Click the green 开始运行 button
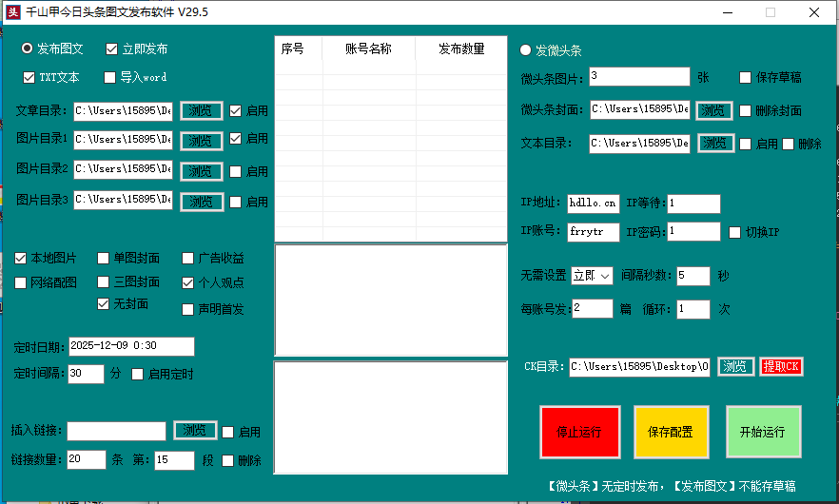839x504 pixels. click(x=763, y=432)
